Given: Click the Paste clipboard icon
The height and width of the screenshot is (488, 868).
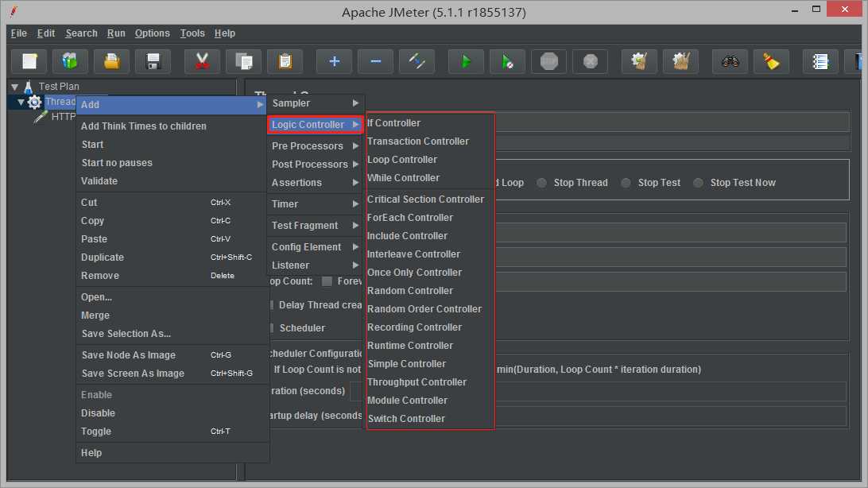Looking at the screenshot, I should tap(285, 61).
